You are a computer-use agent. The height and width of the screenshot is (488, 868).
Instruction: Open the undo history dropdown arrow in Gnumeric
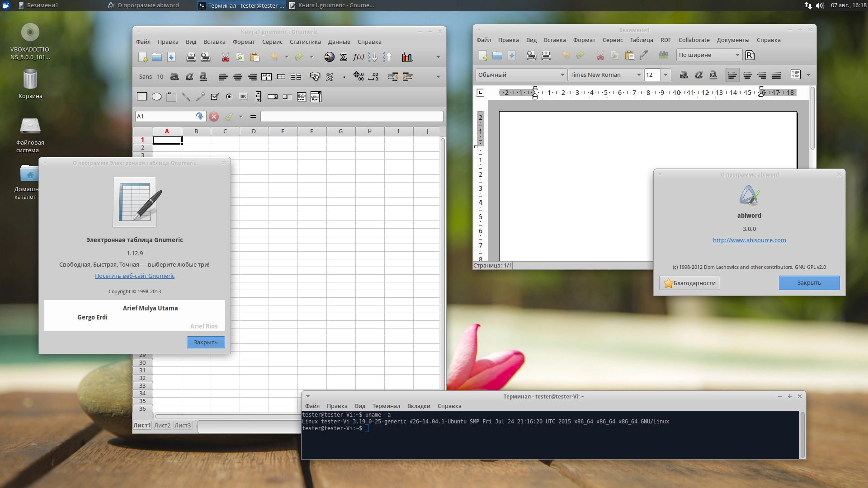(x=287, y=57)
